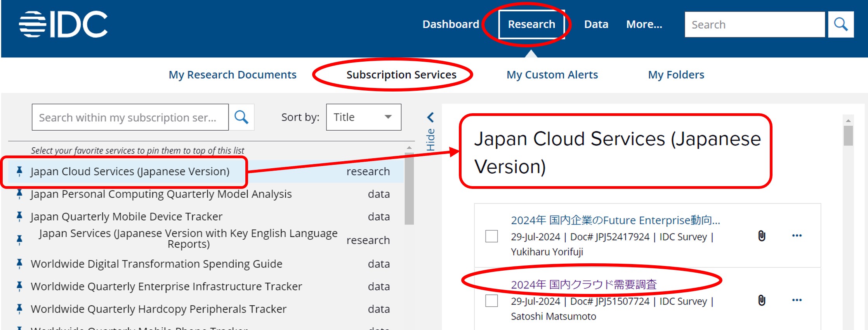
Task: Click the document panel scroll-up arrow
Action: point(848,121)
